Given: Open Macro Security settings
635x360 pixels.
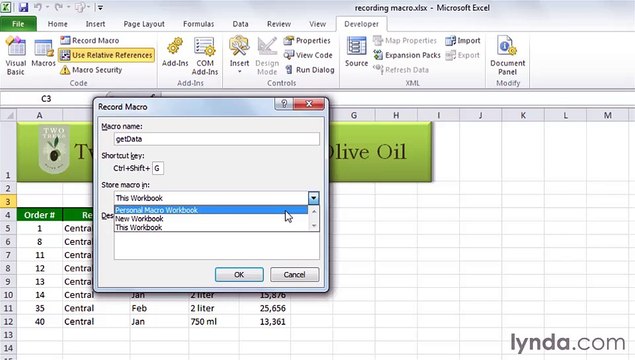Looking at the screenshot, I should 91,70.
